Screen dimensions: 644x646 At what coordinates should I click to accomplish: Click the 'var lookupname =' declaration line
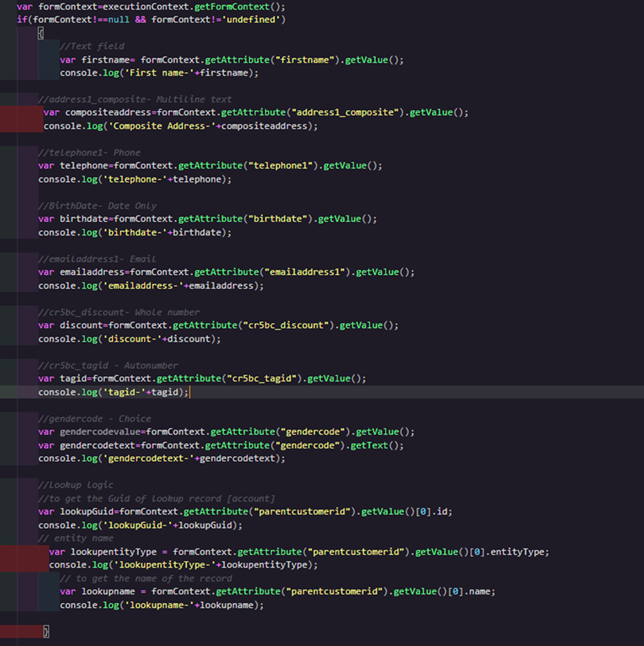[277, 591]
